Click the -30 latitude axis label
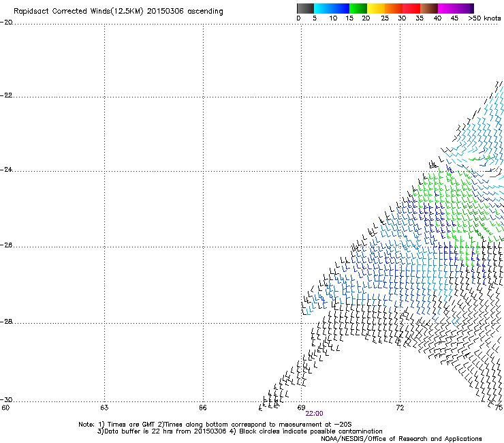The width and height of the screenshot is (504, 443). pos(6,399)
